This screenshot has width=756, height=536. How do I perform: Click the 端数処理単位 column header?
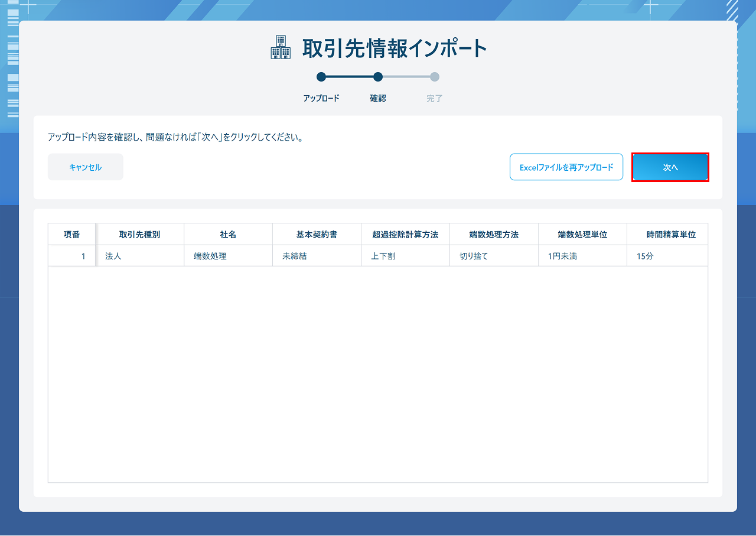coord(582,235)
